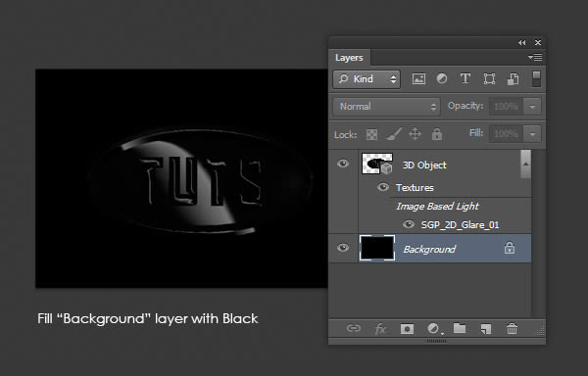Select the Background layer thumbnail
Viewport: 588px width, 376px height.
click(377, 248)
